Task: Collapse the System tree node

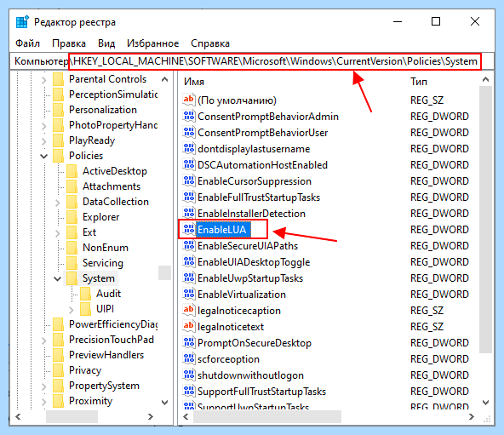Action: click(58, 278)
